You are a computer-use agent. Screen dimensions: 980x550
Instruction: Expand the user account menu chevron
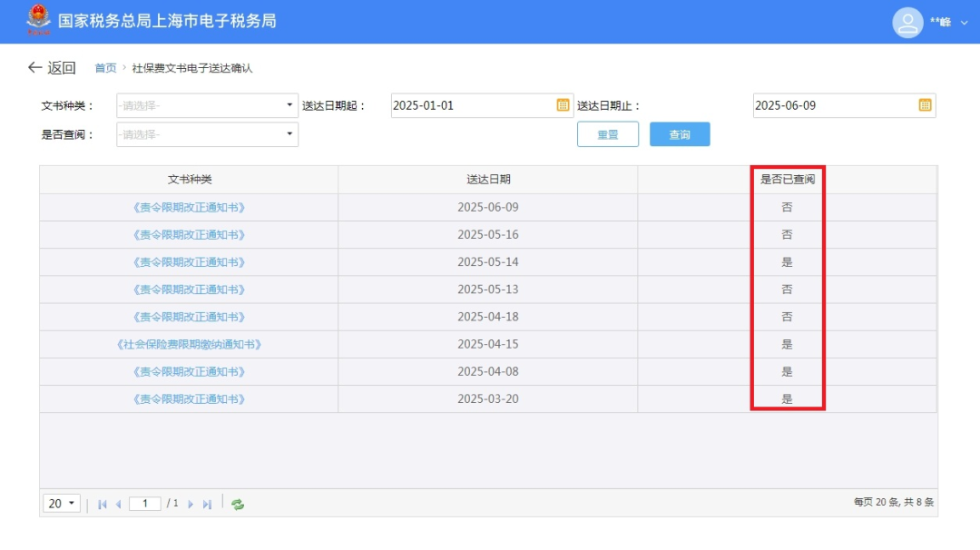[x=964, y=23]
